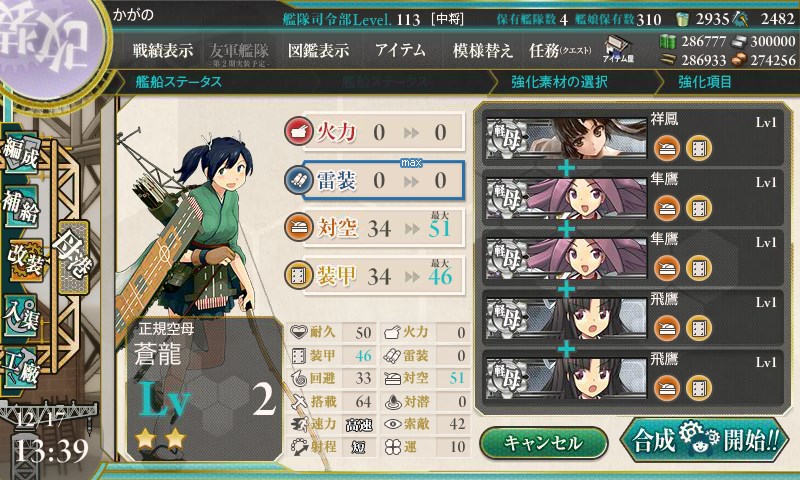Viewport: 800px width, 480px height.
Task: Open 図鑑表示 encyclopedia menu
Action: tap(318, 50)
